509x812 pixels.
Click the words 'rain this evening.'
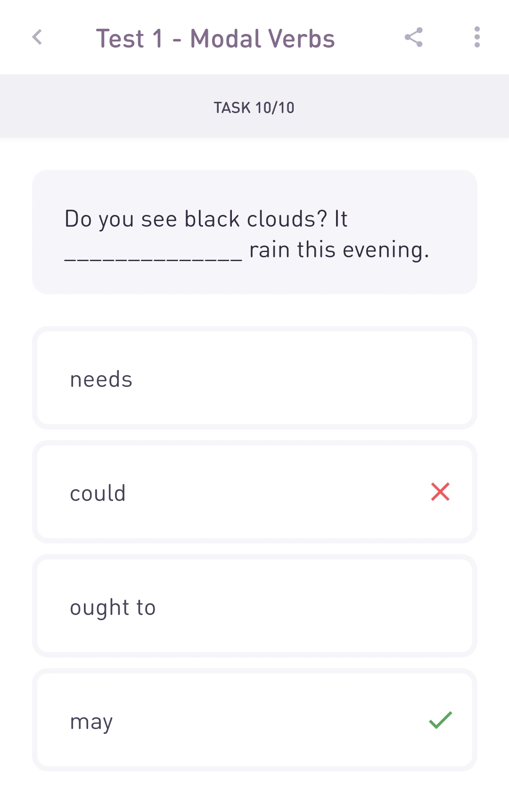click(339, 250)
